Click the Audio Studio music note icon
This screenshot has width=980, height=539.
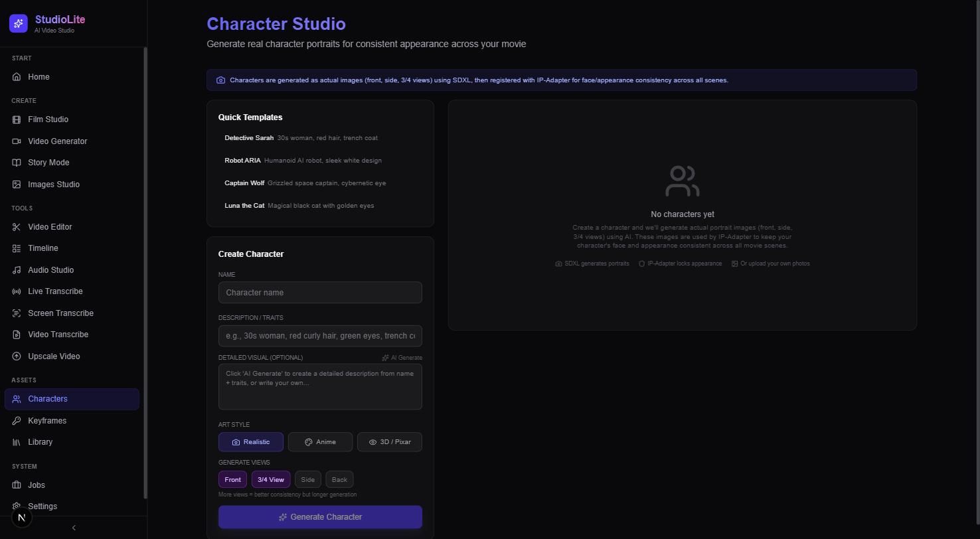pyautogui.click(x=17, y=270)
